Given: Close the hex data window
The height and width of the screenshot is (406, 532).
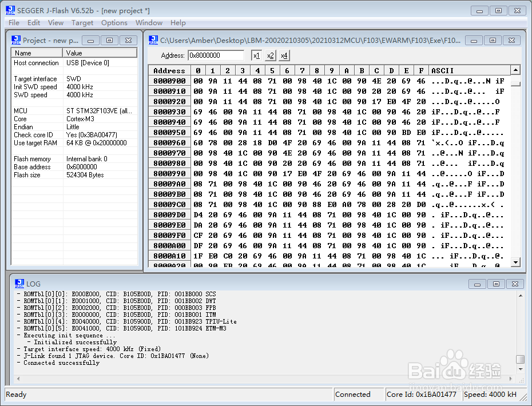Looking at the screenshot, I should tap(512, 41).
